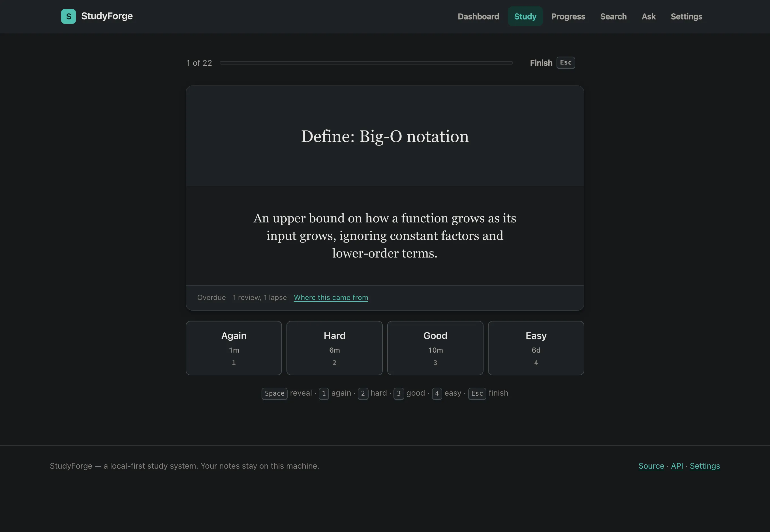Click the '1 review, 1 lapse' text
The image size is (770, 532).
pos(260,297)
